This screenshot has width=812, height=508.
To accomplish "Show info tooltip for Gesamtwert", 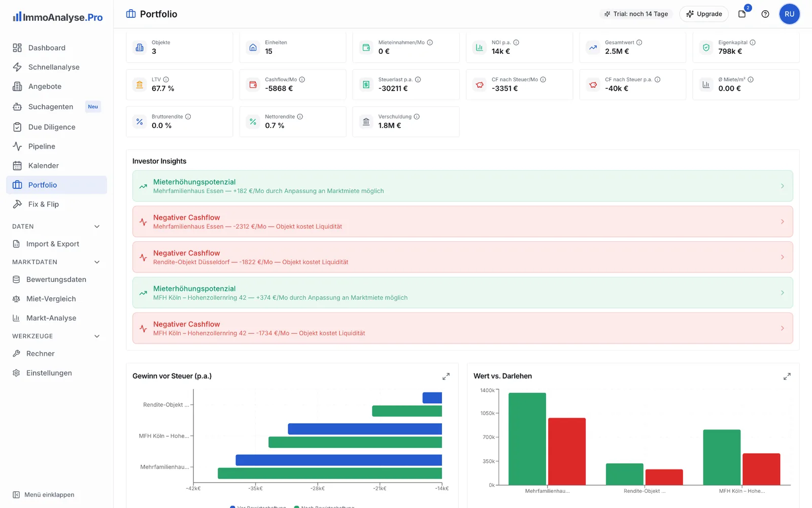I will tap(639, 43).
